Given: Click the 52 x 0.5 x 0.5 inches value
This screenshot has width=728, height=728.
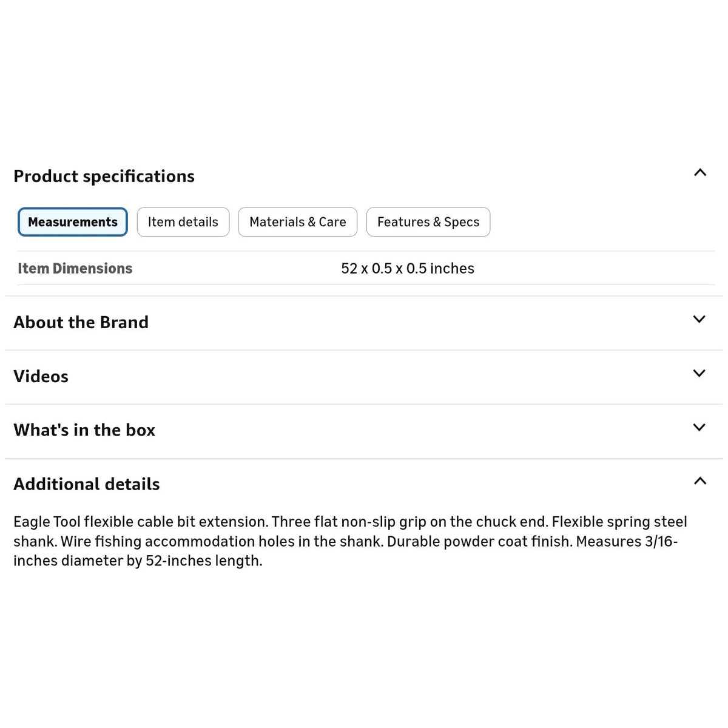Looking at the screenshot, I should click(x=408, y=268).
